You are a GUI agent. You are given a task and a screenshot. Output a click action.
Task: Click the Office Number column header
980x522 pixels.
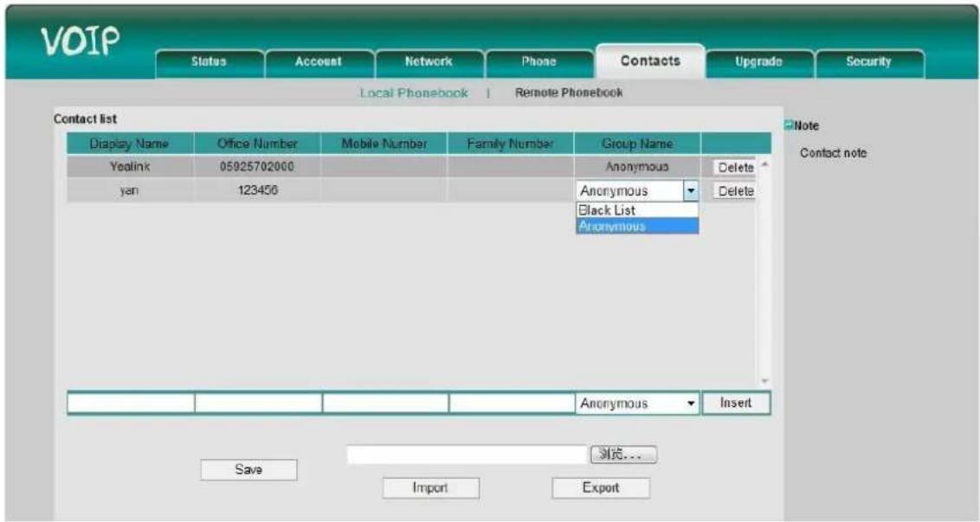(x=257, y=144)
